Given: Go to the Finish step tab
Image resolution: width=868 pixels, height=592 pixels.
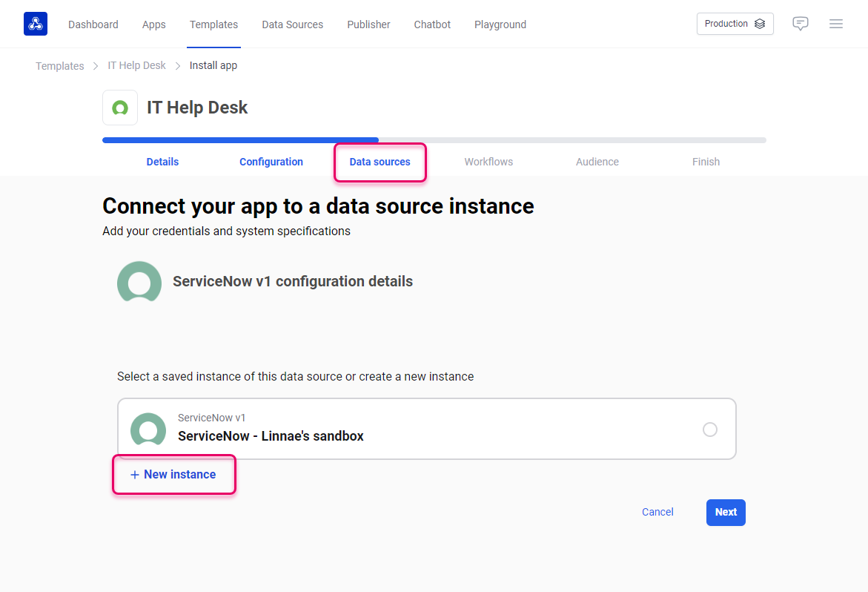Looking at the screenshot, I should tap(706, 162).
